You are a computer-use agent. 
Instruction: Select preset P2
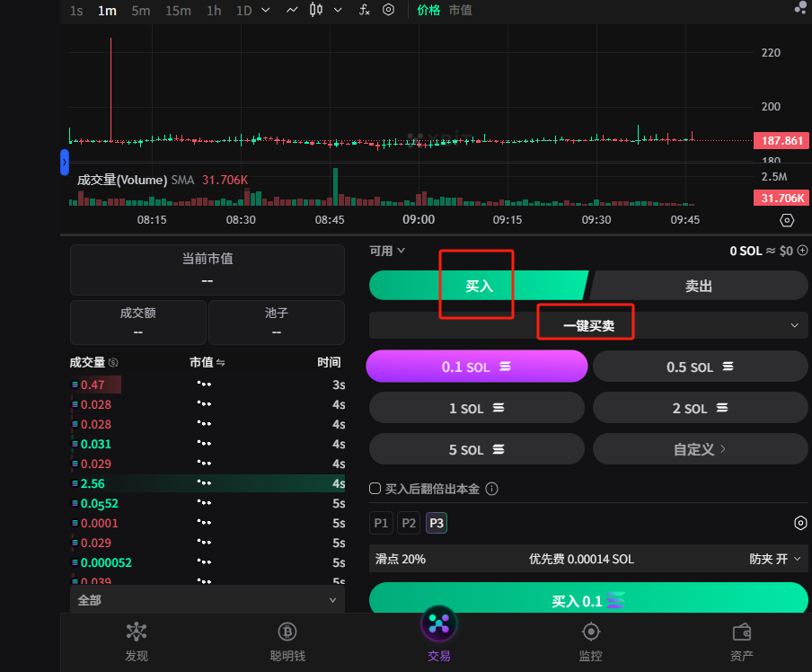point(409,523)
